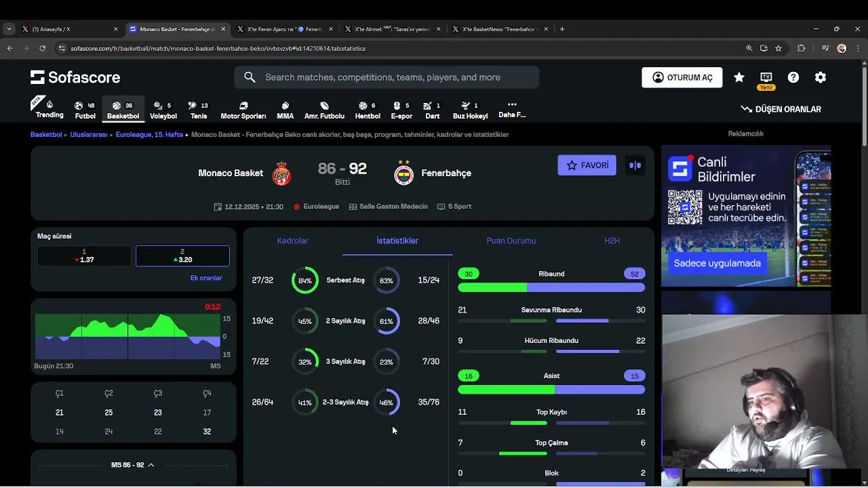Open X'te Fener Ajans browser tab

(285, 29)
